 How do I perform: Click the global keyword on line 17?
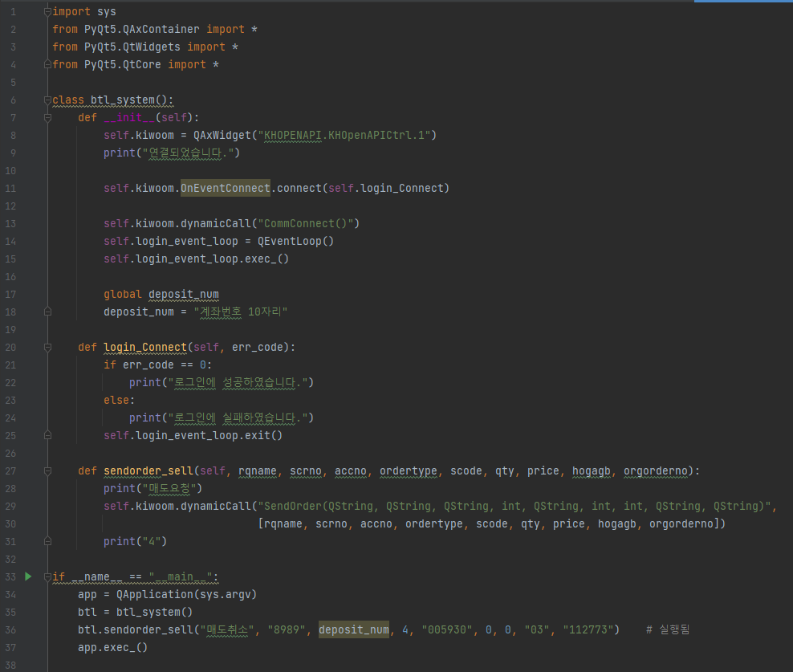point(123,294)
